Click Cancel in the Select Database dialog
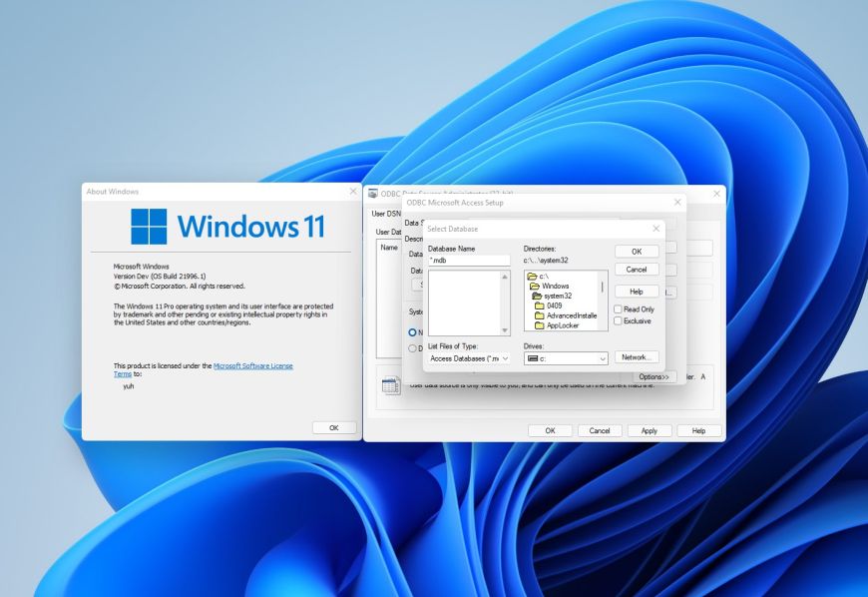 [637, 270]
